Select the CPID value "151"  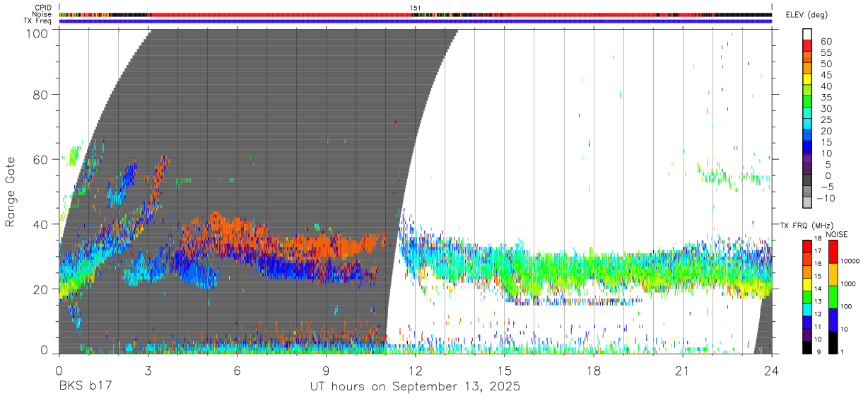click(416, 8)
